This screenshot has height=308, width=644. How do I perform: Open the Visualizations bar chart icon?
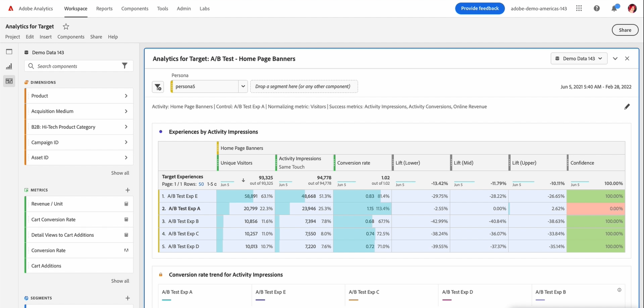(9, 67)
